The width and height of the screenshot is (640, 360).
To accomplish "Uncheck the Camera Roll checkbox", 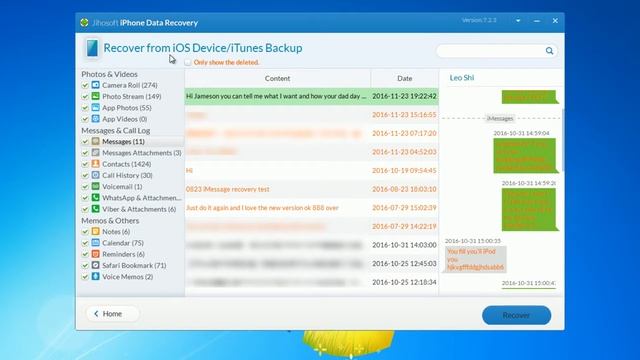I will click(x=85, y=85).
